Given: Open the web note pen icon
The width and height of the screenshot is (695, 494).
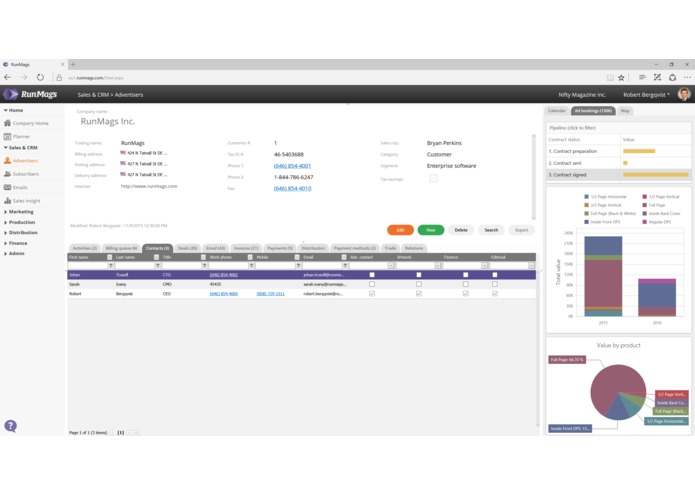Looking at the screenshot, I should pos(657,78).
